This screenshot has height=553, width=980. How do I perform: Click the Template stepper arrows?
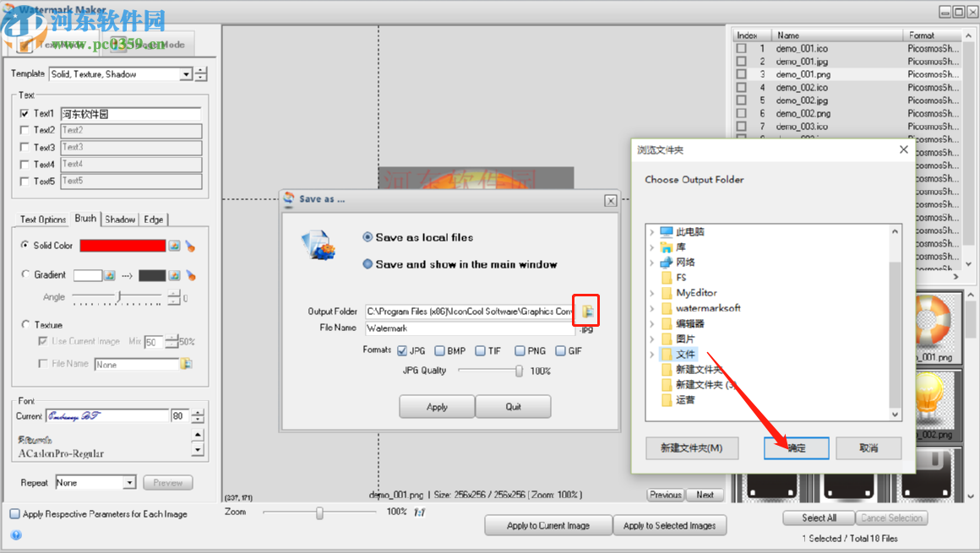click(200, 73)
